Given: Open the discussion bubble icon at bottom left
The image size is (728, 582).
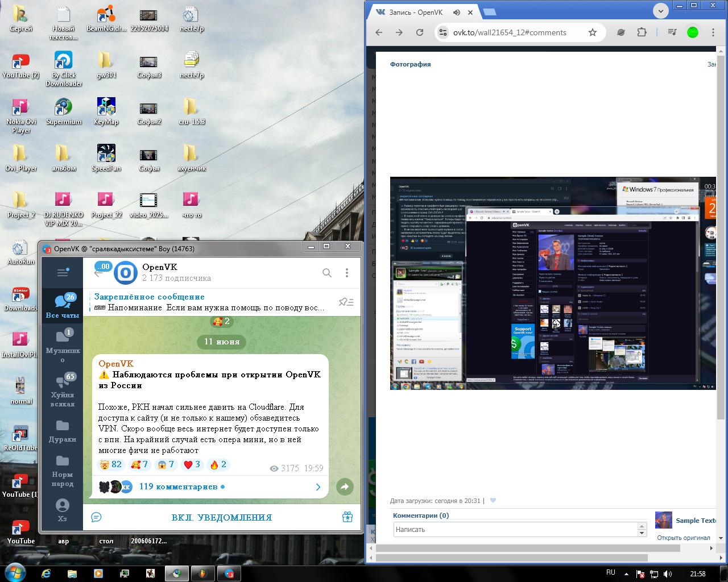Looking at the screenshot, I should (96, 517).
